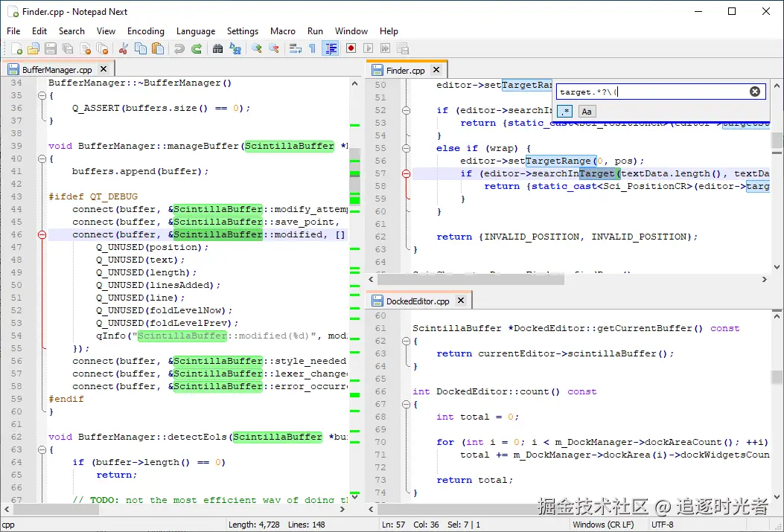Screen dimensions: 784x532
Task: Click the Zoom Out magnifier icon
Action: 273,48
